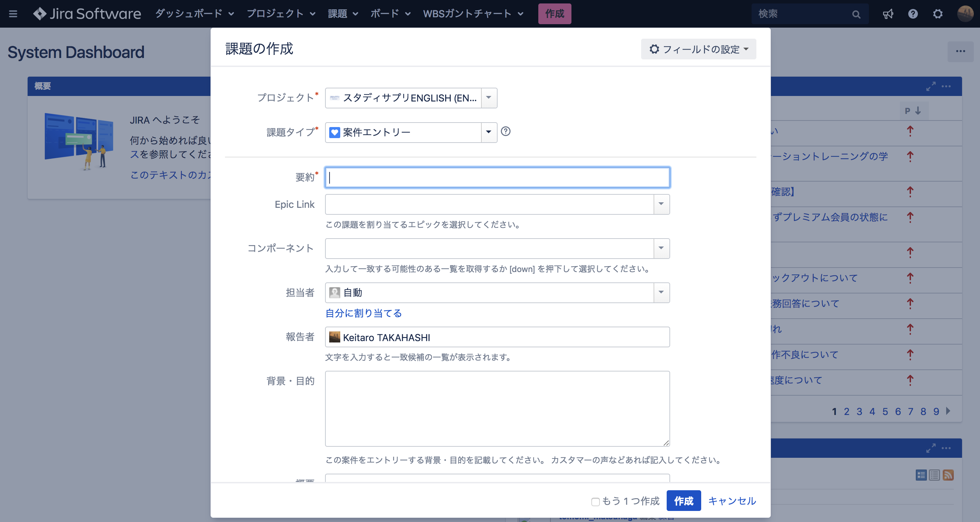Click the Epic Link input field
980x522 pixels.
point(489,204)
